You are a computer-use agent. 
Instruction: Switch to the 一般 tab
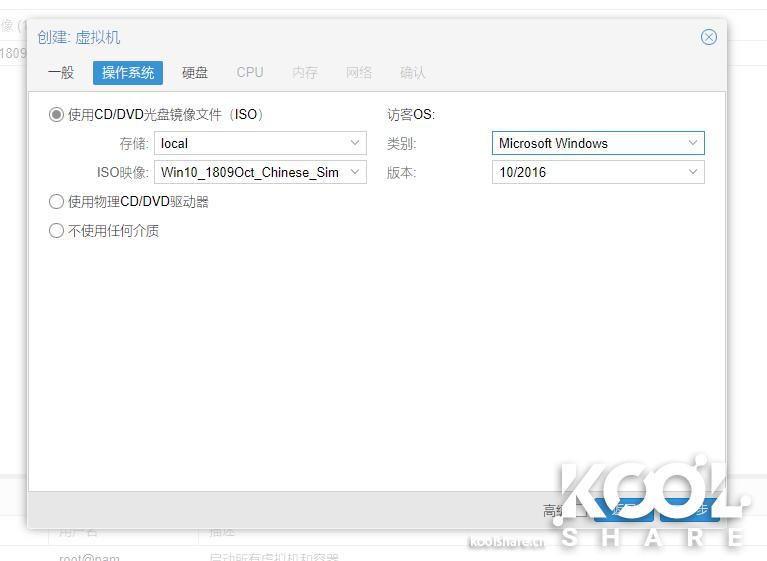click(x=61, y=73)
